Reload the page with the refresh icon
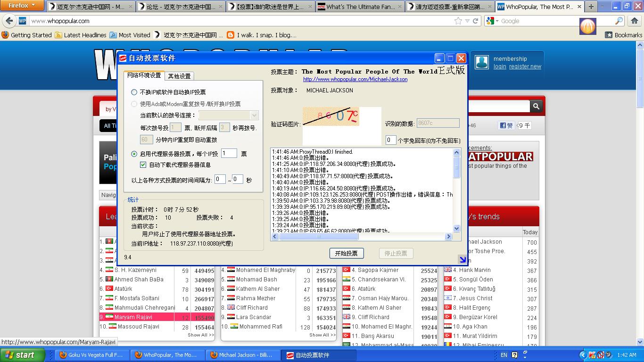 [x=476, y=21]
